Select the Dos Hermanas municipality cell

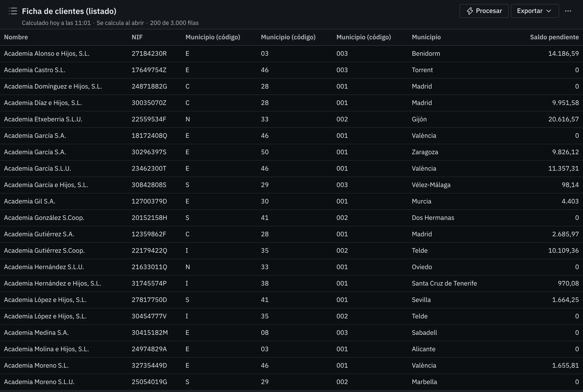coord(433,217)
